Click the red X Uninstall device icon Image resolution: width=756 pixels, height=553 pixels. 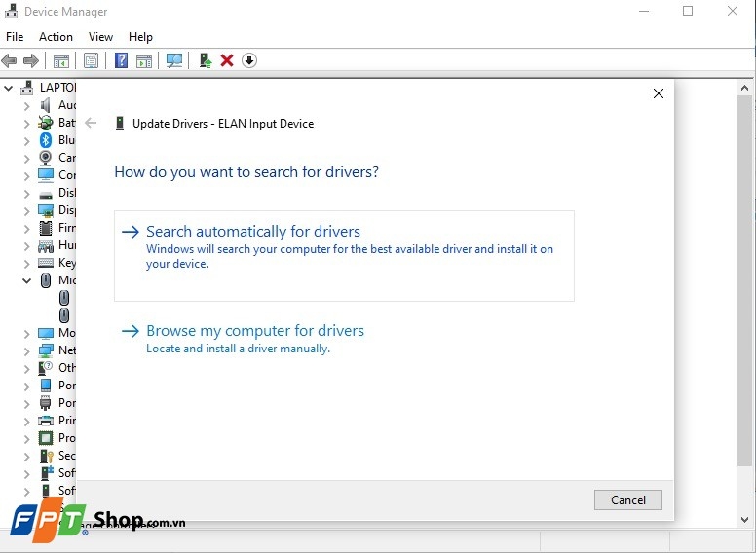(x=227, y=60)
